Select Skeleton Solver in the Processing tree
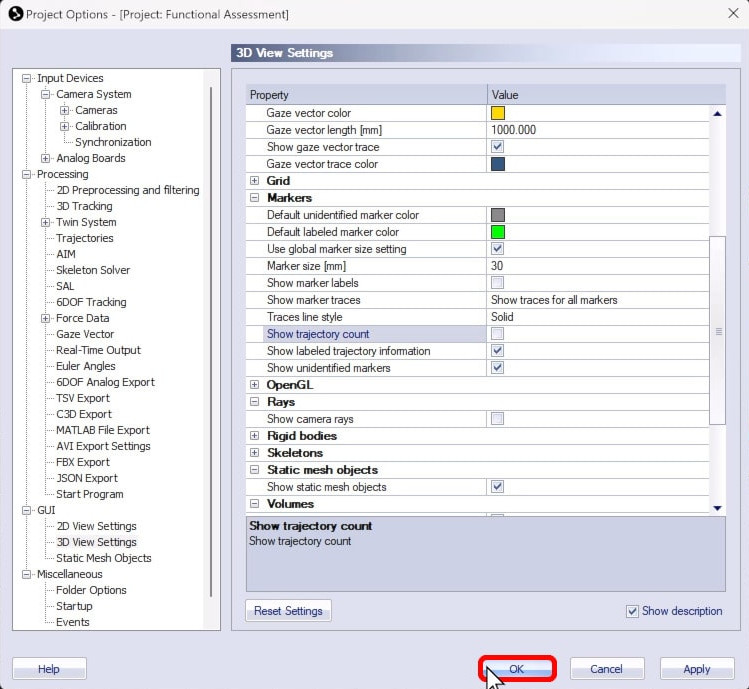The height and width of the screenshot is (689, 749). [93, 270]
